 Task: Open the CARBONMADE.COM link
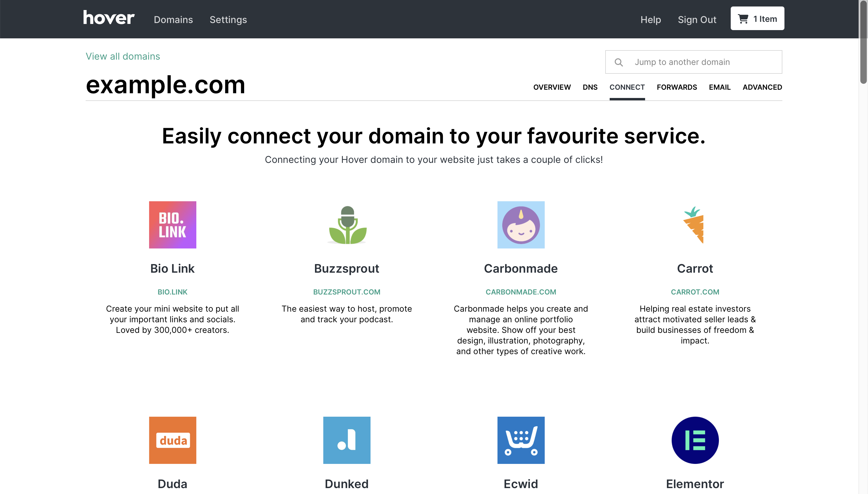[x=521, y=292]
